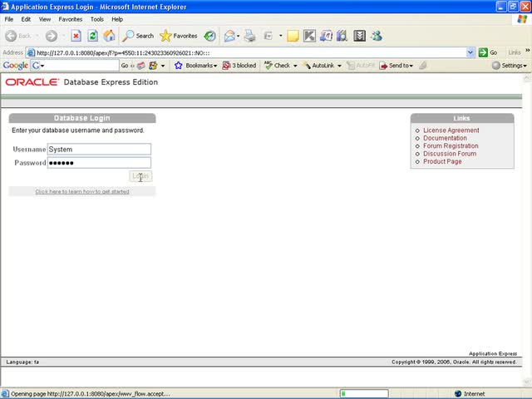
Task: Click the 3 blocked popup blocker
Action: 239,66
